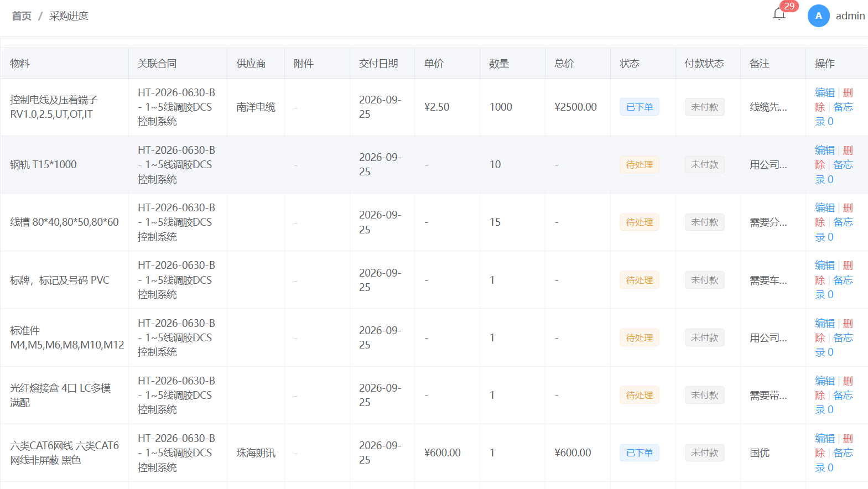
Task: Click 未付款 tag in 线槽 row
Action: pyautogui.click(x=704, y=222)
